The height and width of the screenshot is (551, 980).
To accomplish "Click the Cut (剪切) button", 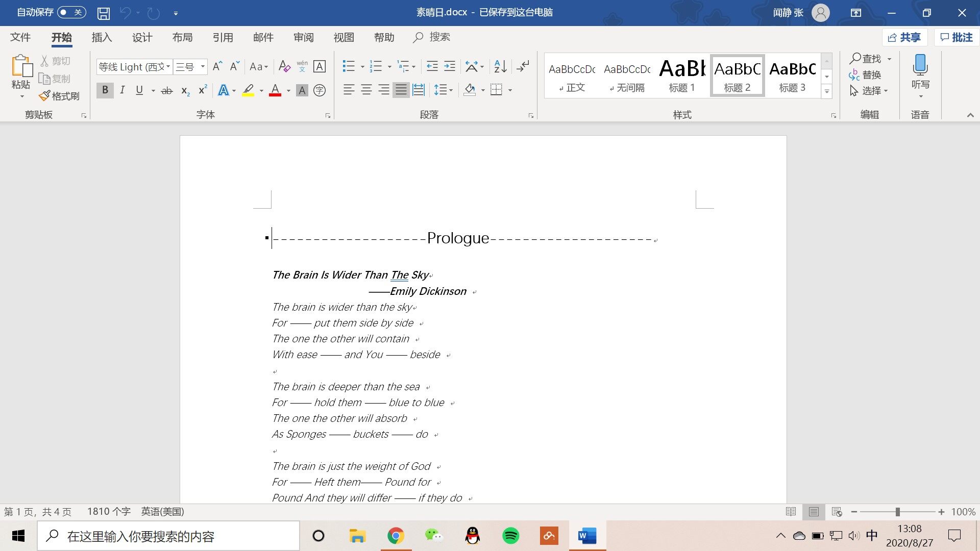I will click(x=55, y=61).
